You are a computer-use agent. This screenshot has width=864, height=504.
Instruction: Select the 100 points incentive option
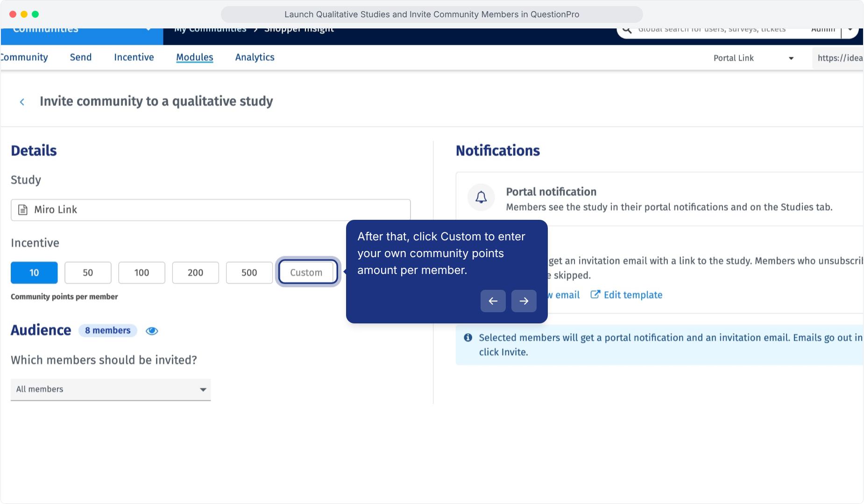pyautogui.click(x=142, y=273)
